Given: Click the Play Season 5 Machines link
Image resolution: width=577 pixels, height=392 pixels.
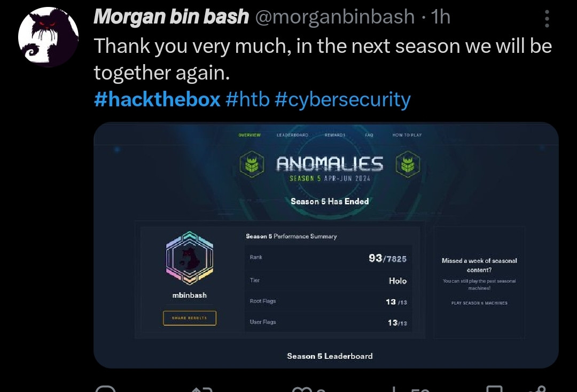Looking at the screenshot, I should (479, 303).
